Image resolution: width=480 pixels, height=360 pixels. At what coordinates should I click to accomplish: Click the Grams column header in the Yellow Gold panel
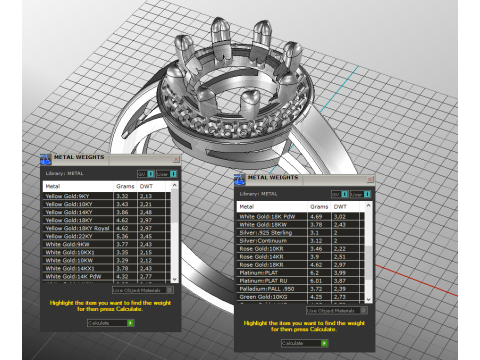click(x=125, y=186)
